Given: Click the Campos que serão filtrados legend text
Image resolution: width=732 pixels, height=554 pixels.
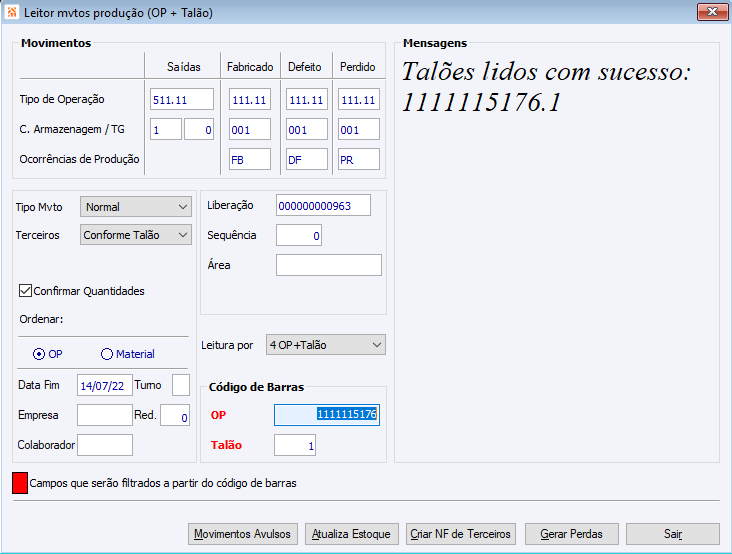Looking at the screenshot, I should (163, 483).
